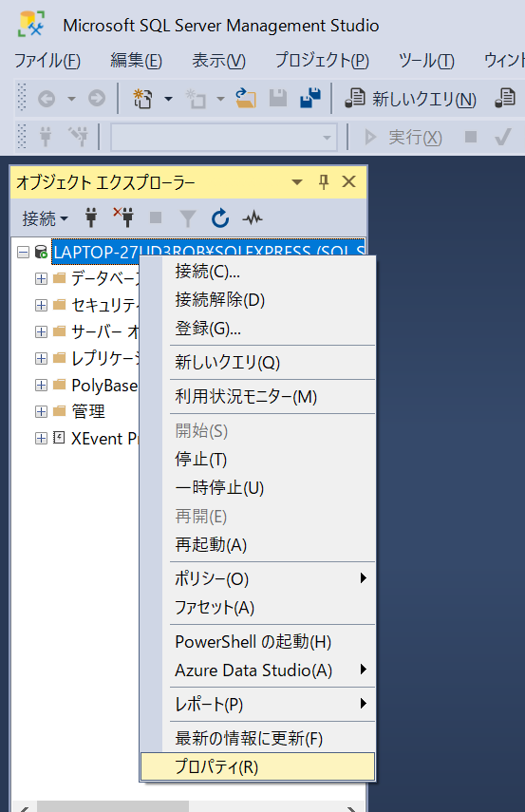Expand the セキュリティ folder node
Image resolution: width=525 pixels, height=812 pixels.
tap(41, 305)
